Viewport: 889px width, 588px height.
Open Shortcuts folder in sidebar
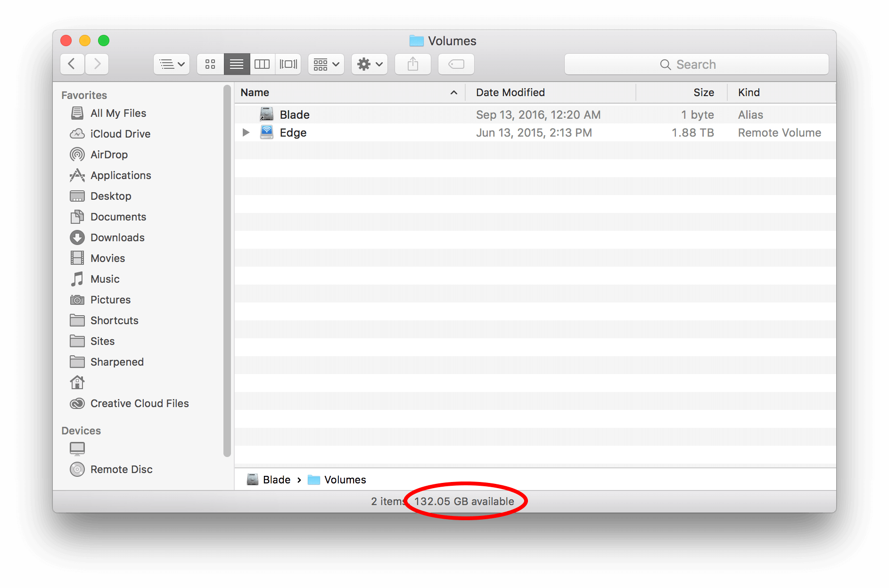(x=104, y=320)
